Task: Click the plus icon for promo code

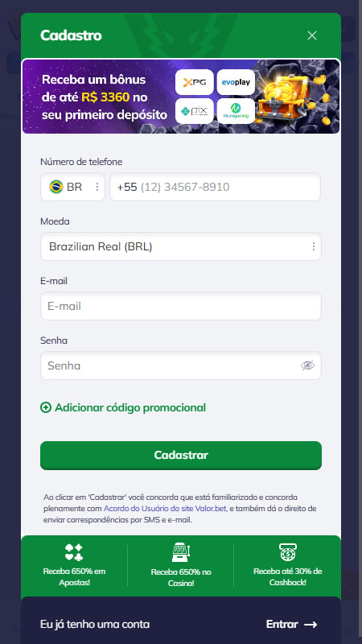Action: (x=46, y=407)
